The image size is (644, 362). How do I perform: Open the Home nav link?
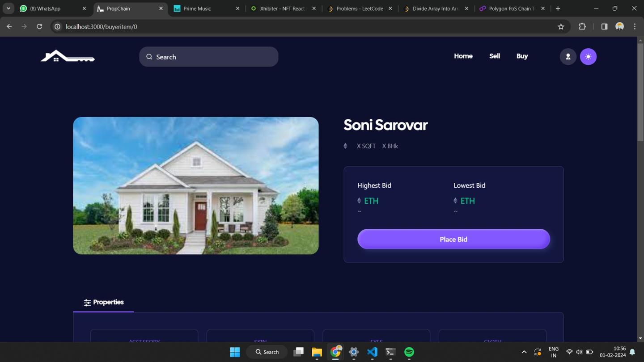[x=463, y=56]
